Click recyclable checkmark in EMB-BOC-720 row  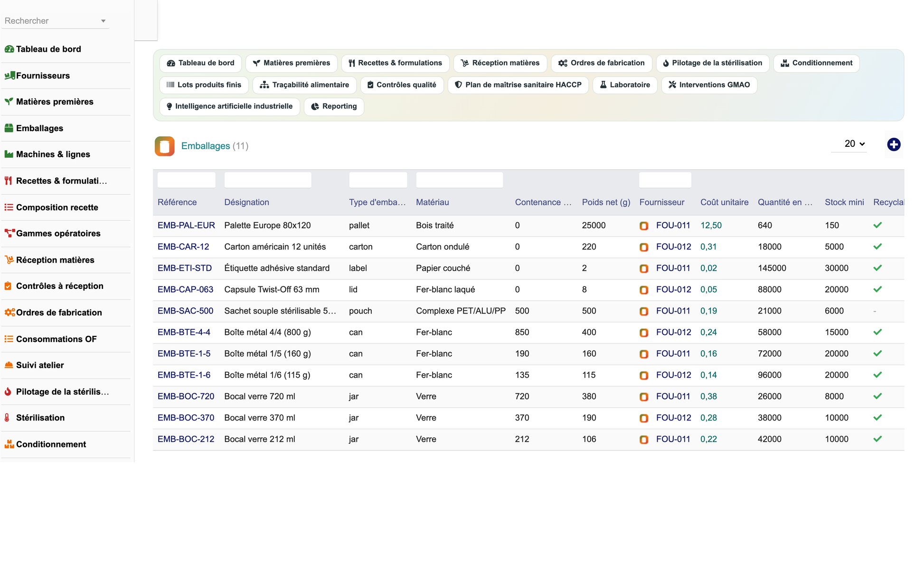click(877, 396)
